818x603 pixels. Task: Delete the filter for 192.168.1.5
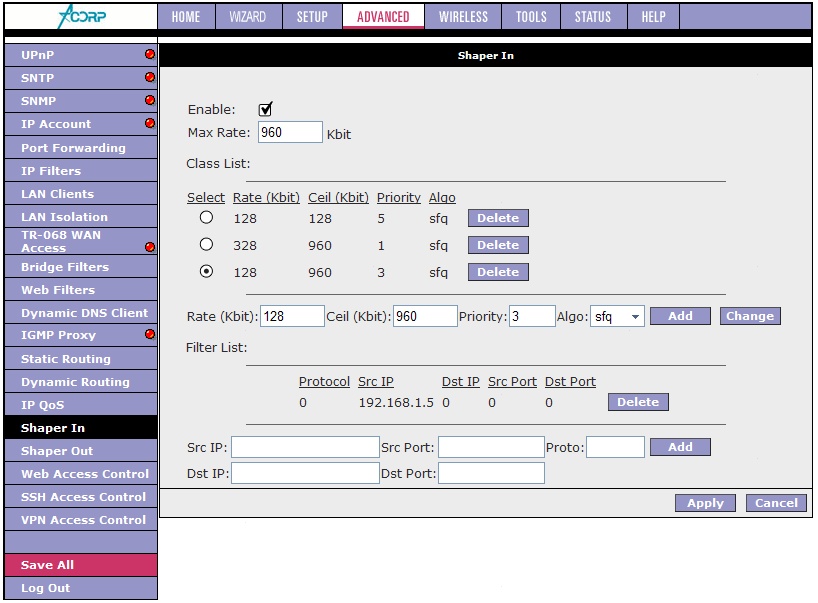pos(638,402)
